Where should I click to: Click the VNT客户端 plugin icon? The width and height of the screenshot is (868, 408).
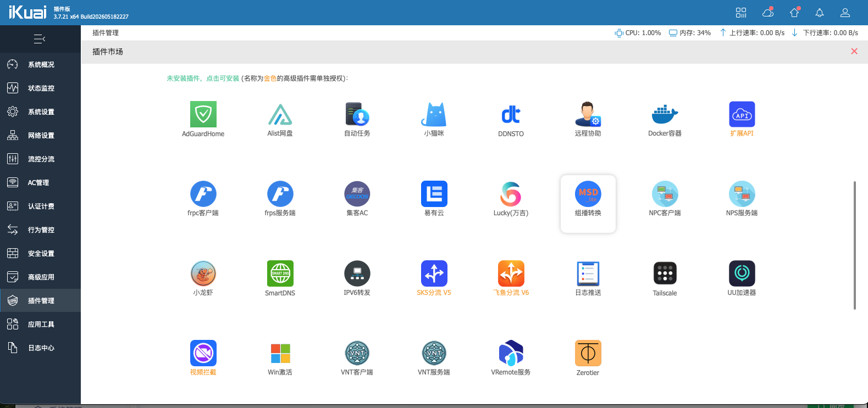(x=357, y=353)
